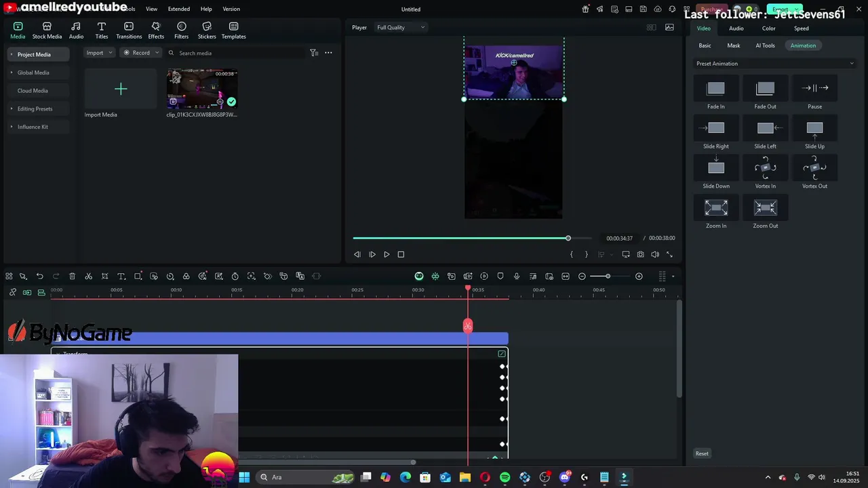
Task: Select the crop tool in timeline toolbar
Action: tap(104, 276)
